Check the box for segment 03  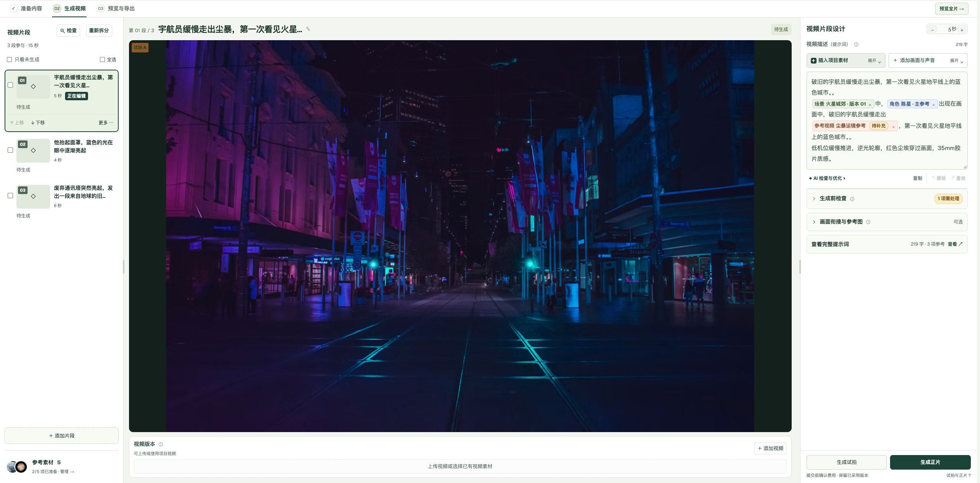click(x=10, y=196)
